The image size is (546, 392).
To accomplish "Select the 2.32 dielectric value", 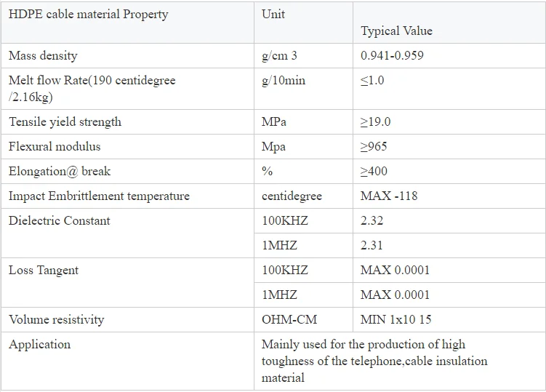I will tap(372, 220).
